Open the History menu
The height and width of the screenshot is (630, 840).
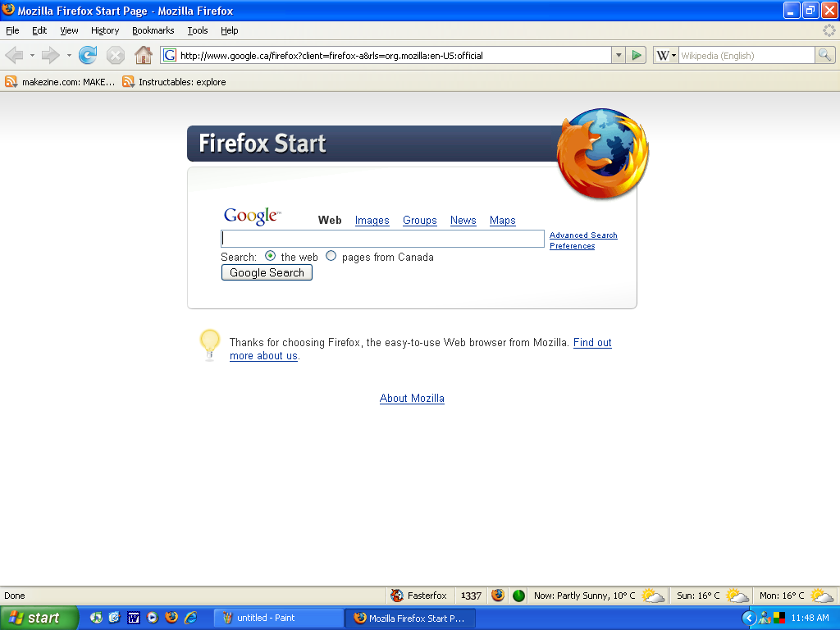tap(105, 30)
